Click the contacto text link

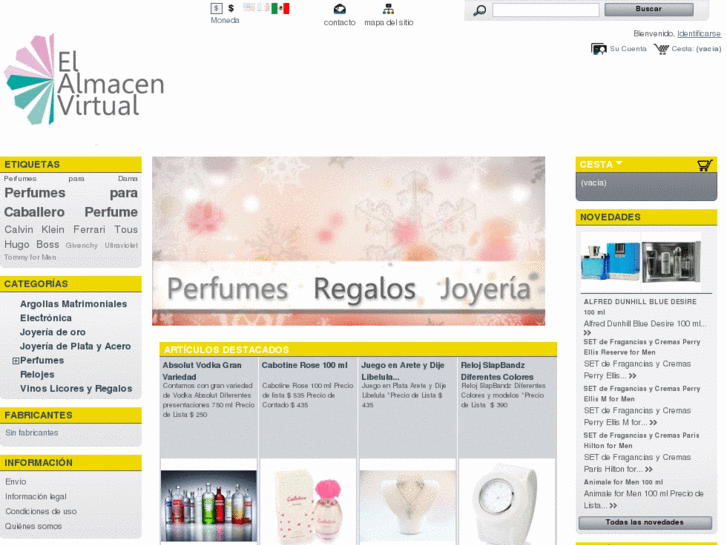[x=339, y=22]
